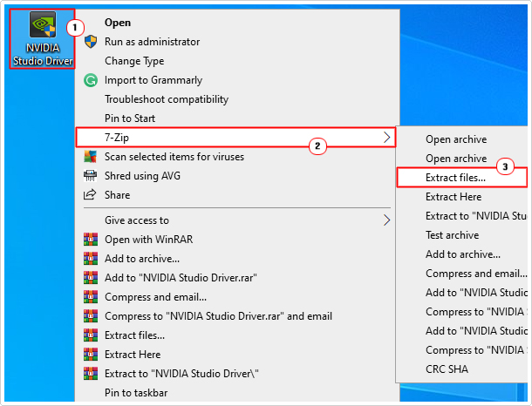Viewport: 532px width, 406px height.
Task: Click WinRAR icon beside main menu Compress and email...
Action: [91, 296]
